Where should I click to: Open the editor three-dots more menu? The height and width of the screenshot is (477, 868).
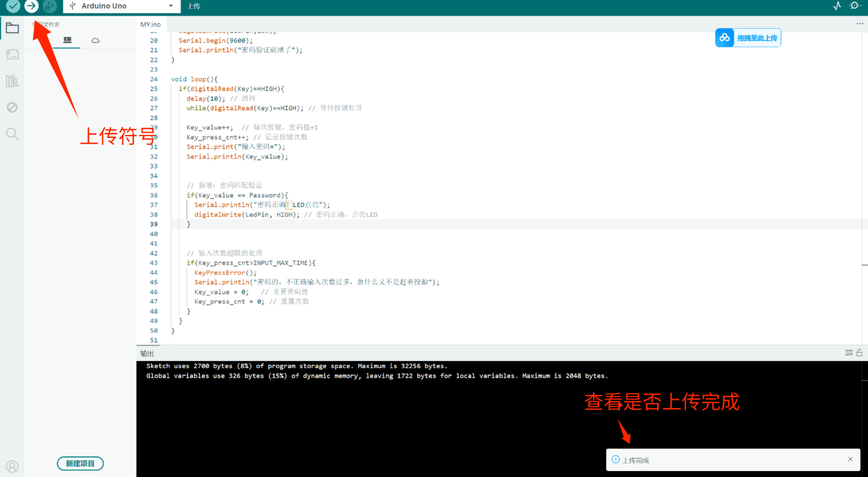coord(860,24)
